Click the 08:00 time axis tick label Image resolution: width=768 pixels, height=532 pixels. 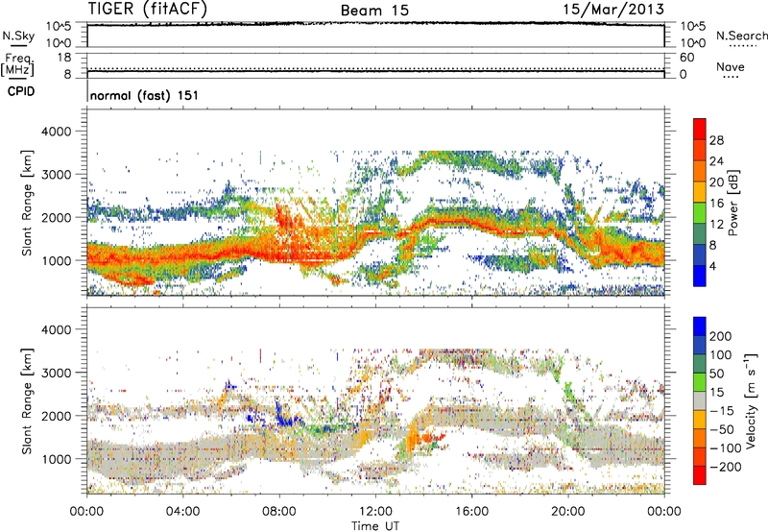[x=279, y=512]
